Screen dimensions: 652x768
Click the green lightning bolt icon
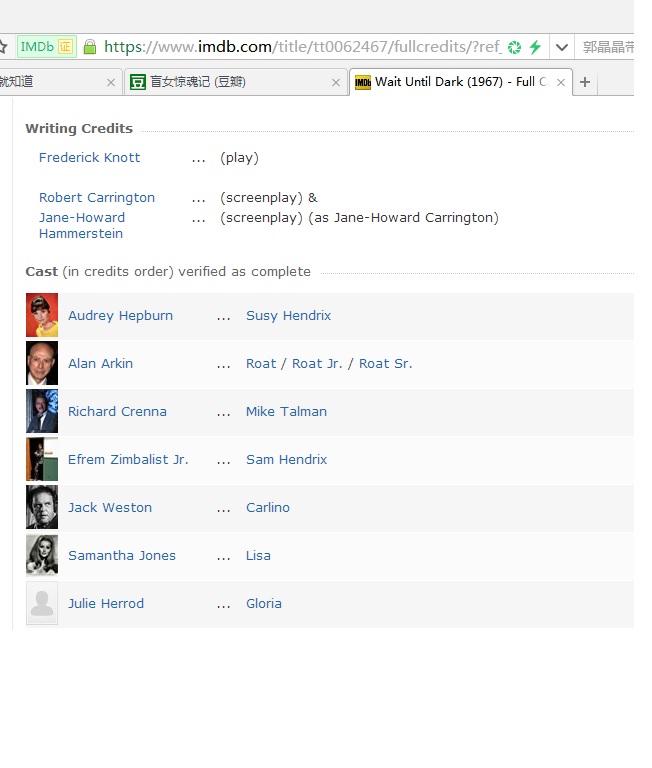(x=535, y=47)
